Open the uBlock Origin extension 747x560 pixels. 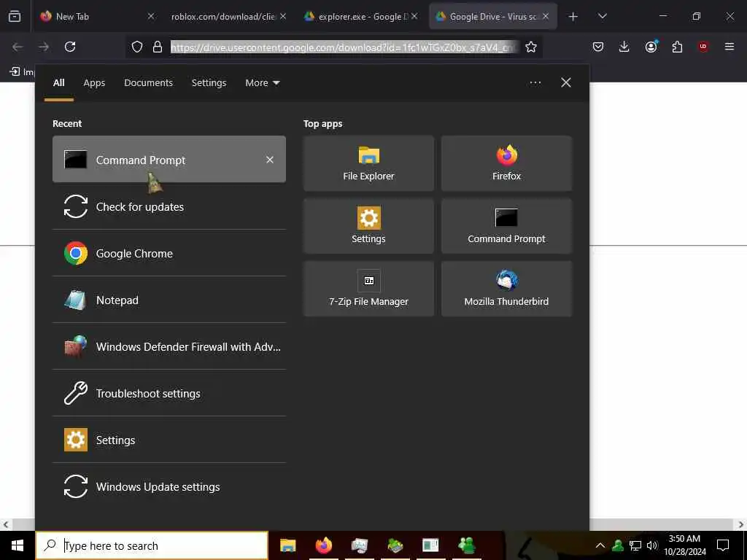click(x=703, y=47)
